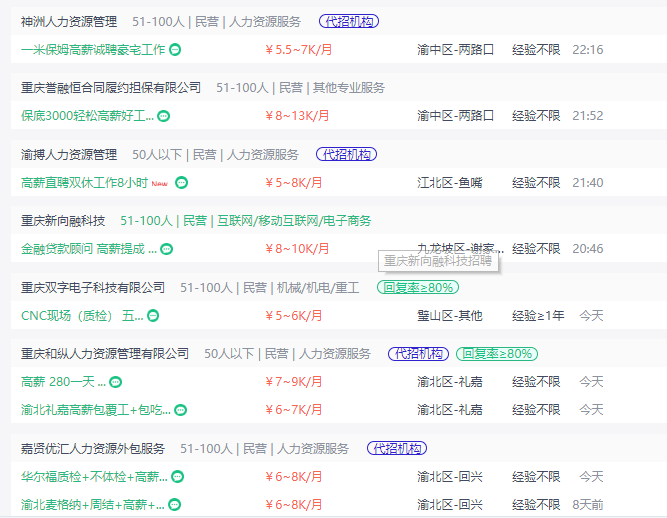Click posting time 21:40
This screenshot has height=518, width=667.
588,183
